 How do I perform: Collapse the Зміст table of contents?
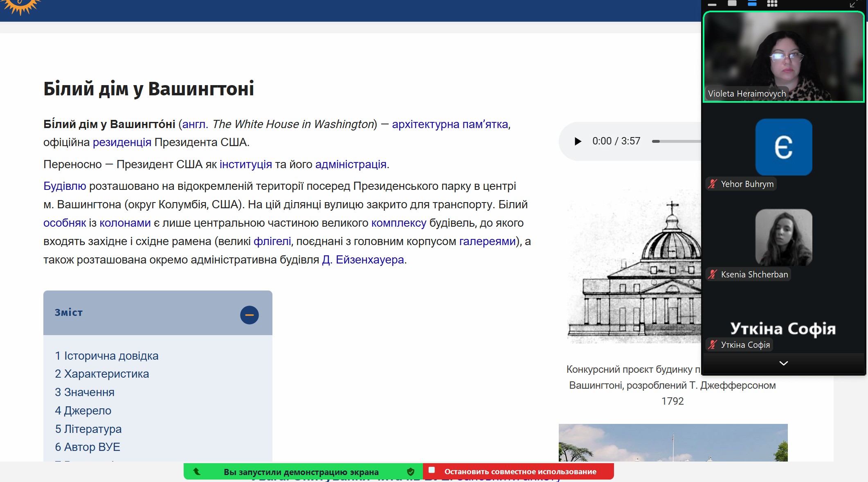(x=249, y=315)
